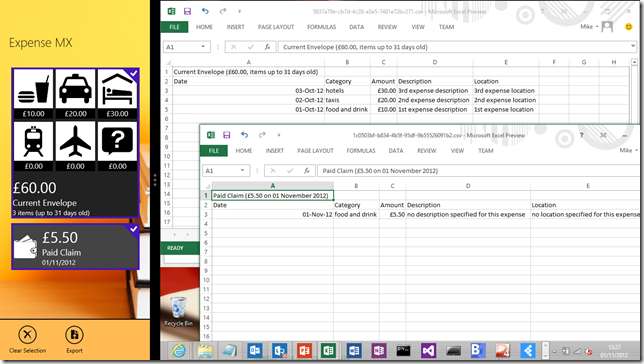Open Internet Explorer from the taskbar
Screen dimensions: 644x364
coord(179,350)
